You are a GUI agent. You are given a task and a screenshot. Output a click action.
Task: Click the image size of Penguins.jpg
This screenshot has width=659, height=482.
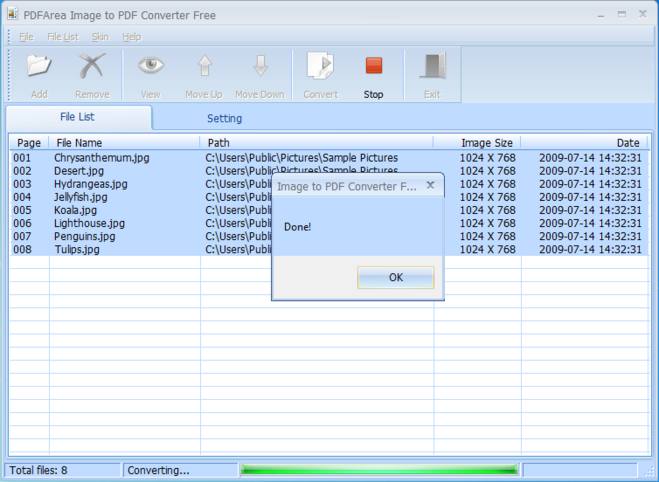488,236
